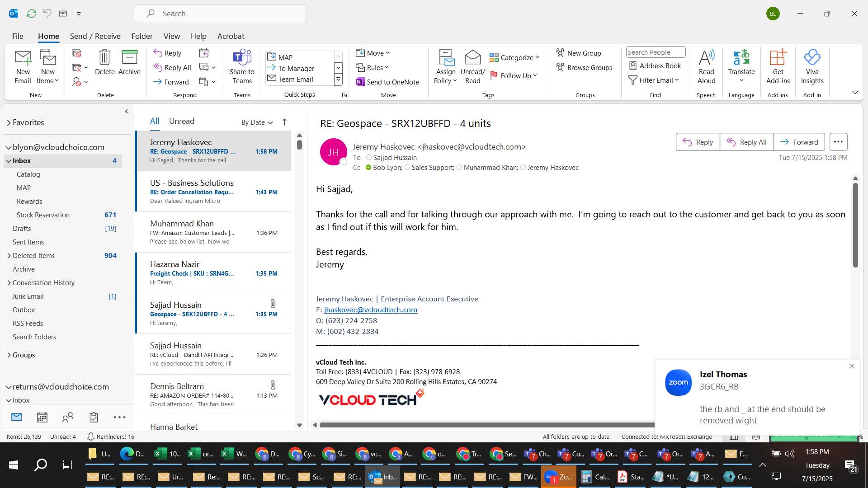Collapse the ribbon with chevron
Image resolution: width=868 pixels, height=488 pixels.
(x=855, y=93)
